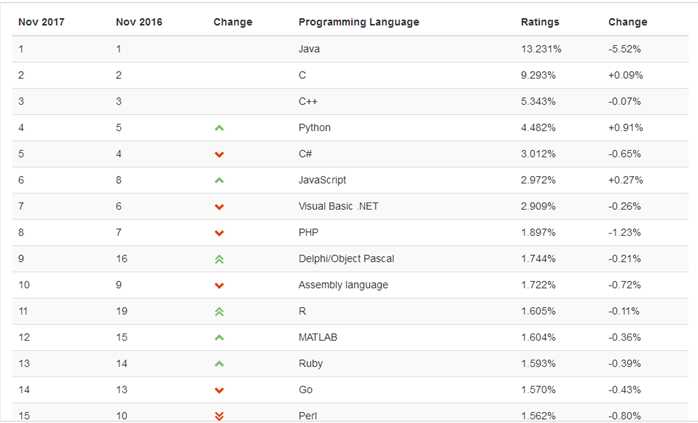698x423 pixels.
Task: Click the green up arrow in MATLAB row
Action: click(219, 338)
